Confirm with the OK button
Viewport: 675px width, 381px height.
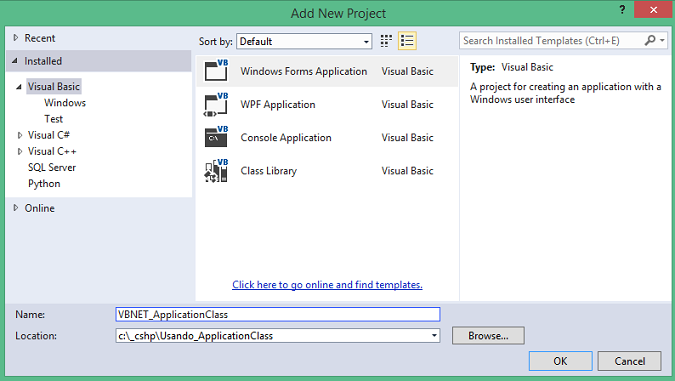(560, 361)
